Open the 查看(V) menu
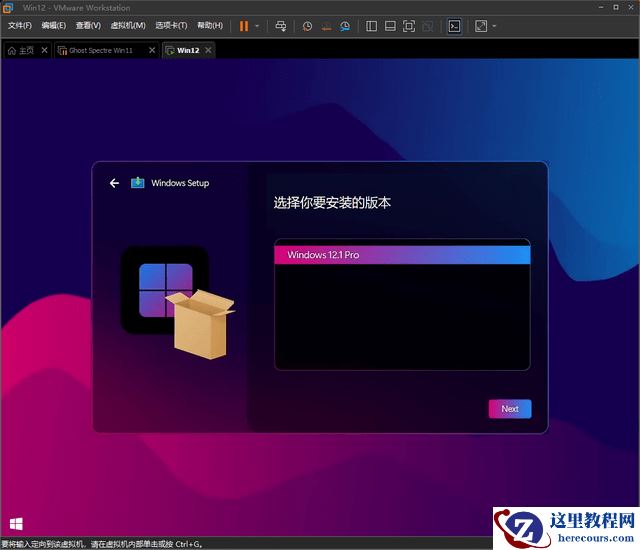 tap(88, 25)
